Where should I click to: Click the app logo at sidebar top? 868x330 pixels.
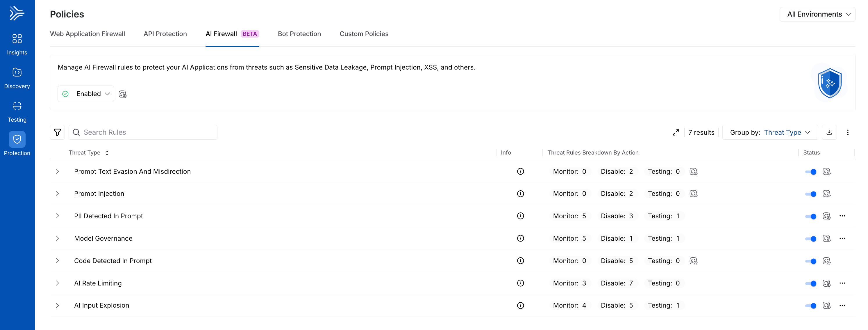point(17,13)
